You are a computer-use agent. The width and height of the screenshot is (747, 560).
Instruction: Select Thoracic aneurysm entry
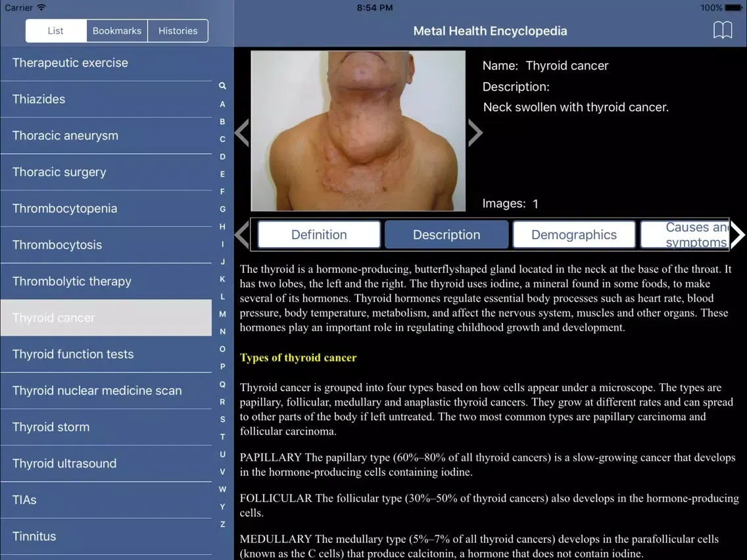pyautogui.click(x=107, y=135)
